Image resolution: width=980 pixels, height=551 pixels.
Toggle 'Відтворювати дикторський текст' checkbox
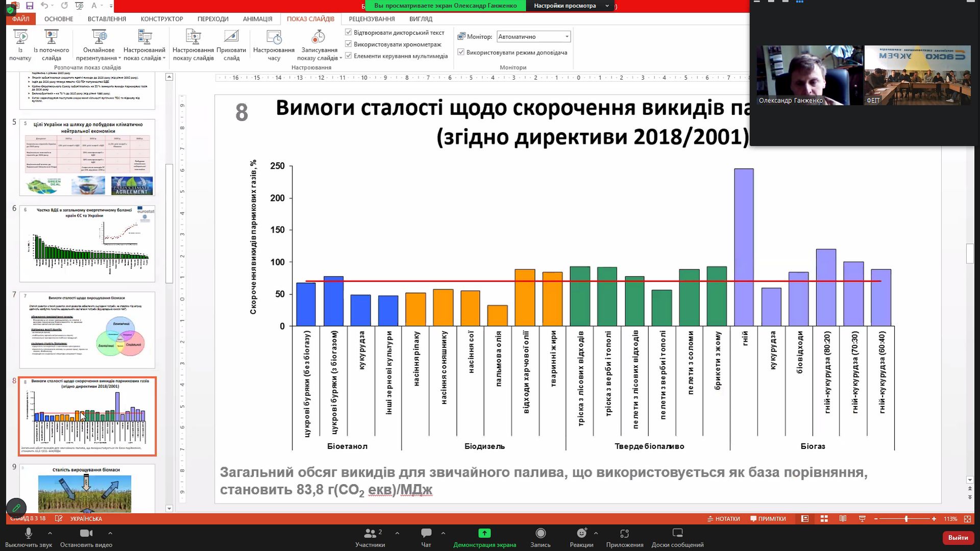click(x=349, y=32)
